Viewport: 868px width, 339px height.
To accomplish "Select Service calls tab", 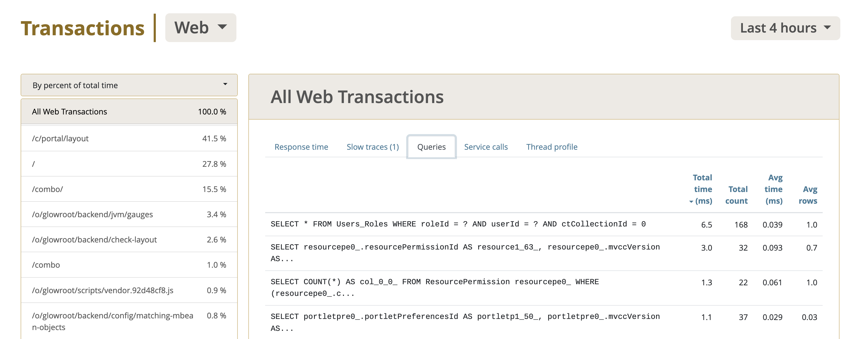I will click(x=486, y=146).
